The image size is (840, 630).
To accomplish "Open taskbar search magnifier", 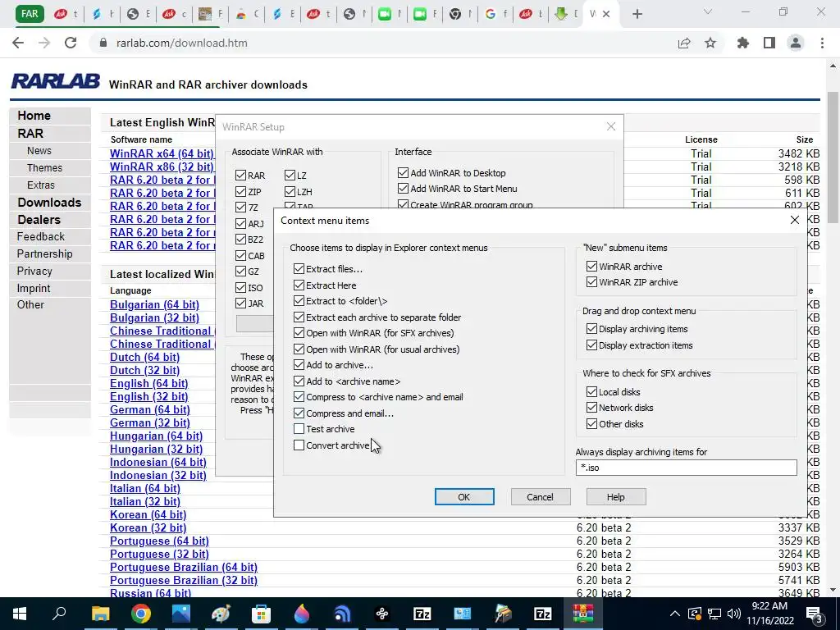I will (x=59, y=614).
